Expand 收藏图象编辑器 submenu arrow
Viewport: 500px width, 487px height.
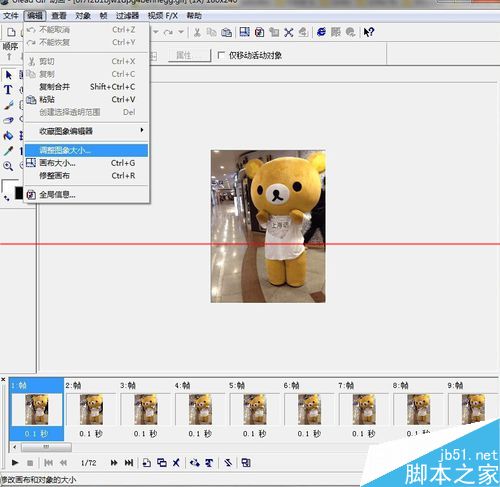click(x=142, y=130)
